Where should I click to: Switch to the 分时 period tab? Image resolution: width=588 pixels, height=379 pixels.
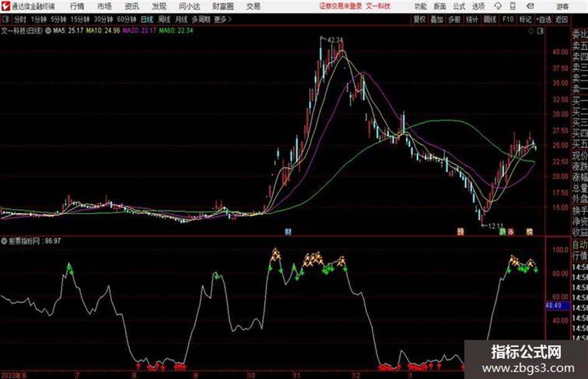click(21, 19)
